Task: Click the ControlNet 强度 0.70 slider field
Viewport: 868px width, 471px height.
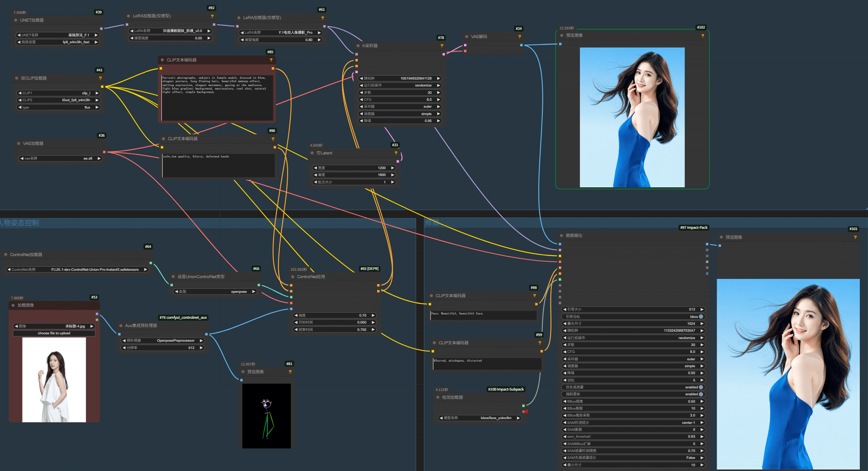Action: click(x=335, y=315)
